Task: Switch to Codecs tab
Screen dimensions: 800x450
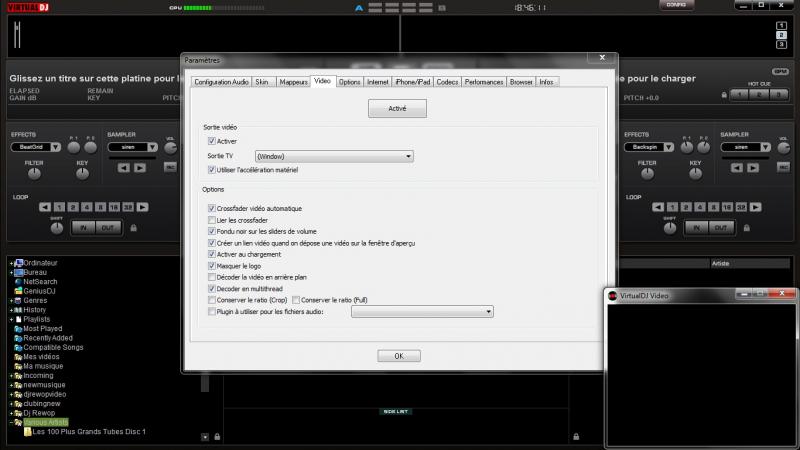Action: (447, 82)
